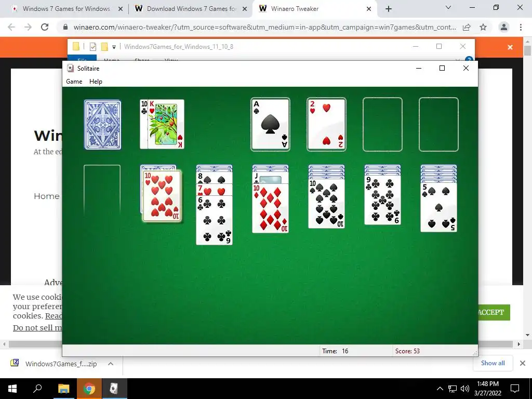Pick the Ace of spades foundation card
This screenshot has height=399, width=532.
coord(270,124)
